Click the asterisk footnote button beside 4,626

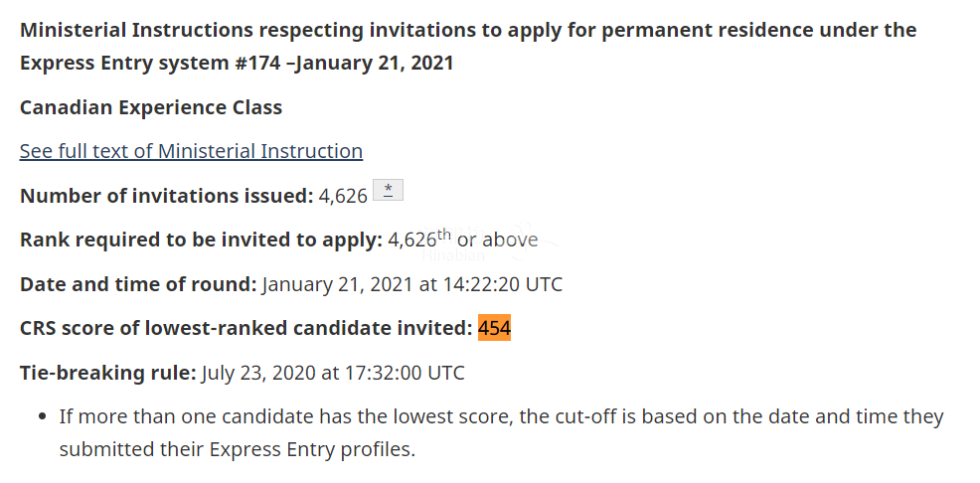pyautogui.click(x=388, y=193)
